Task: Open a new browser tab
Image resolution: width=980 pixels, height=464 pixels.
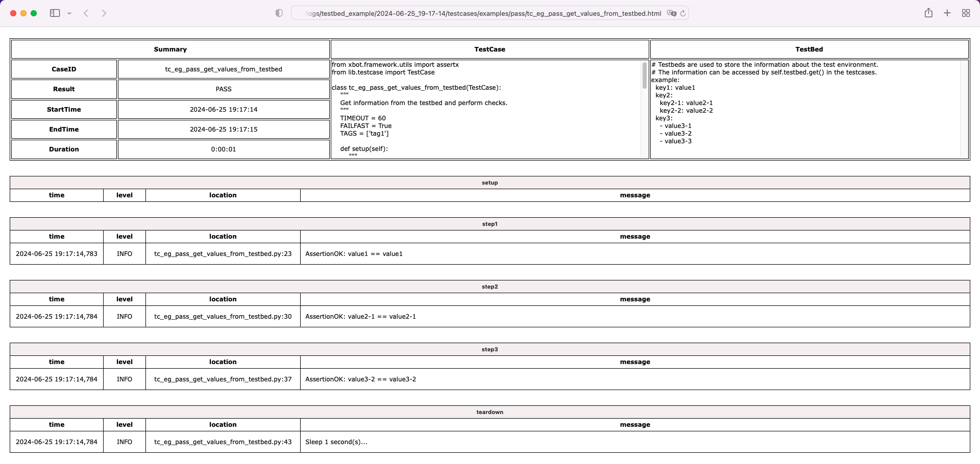Action: click(947, 13)
